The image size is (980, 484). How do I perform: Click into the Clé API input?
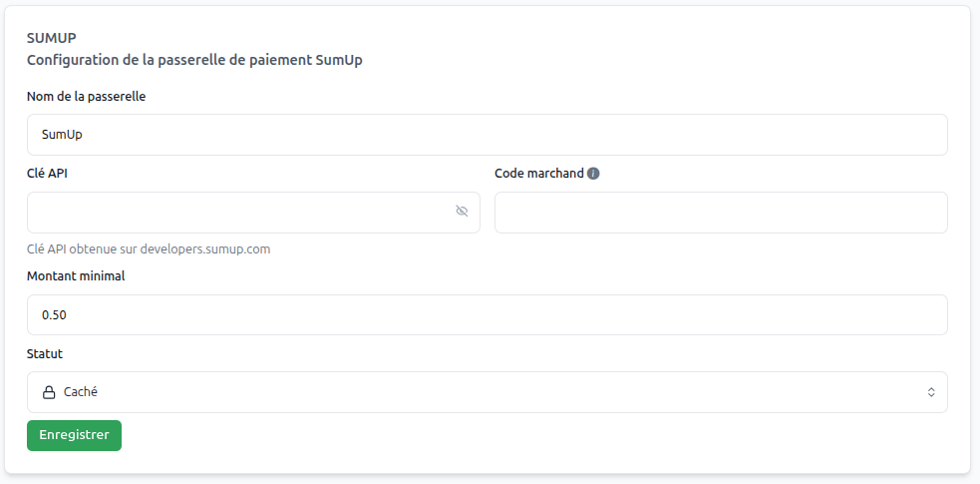coord(239,213)
